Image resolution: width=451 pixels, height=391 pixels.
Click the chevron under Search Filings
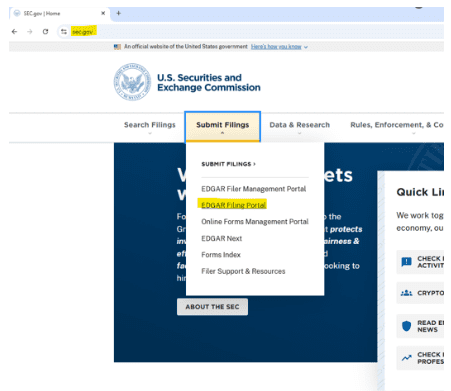point(150,133)
